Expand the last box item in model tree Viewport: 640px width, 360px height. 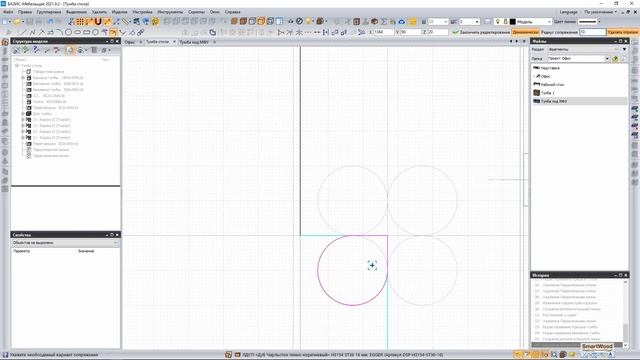(23, 138)
